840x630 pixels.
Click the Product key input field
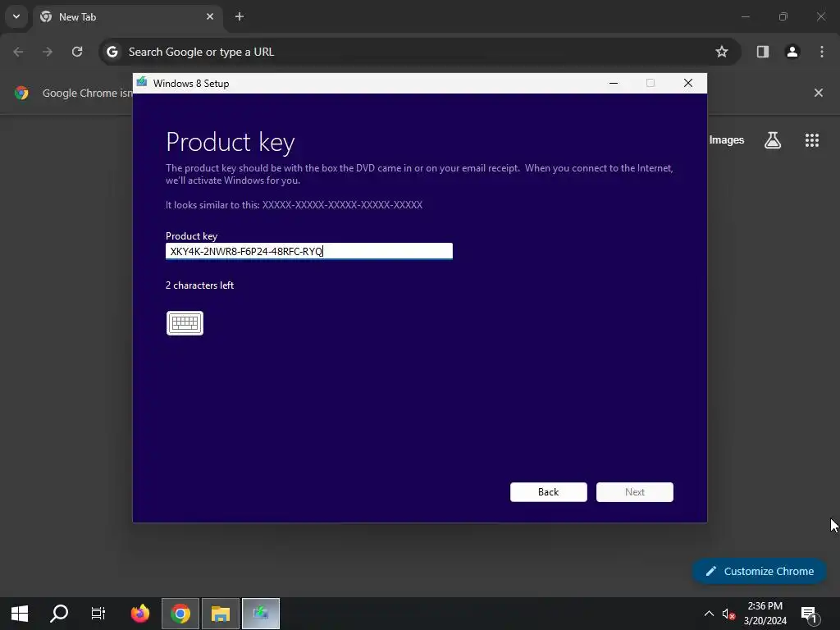click(x=309, y=251)
